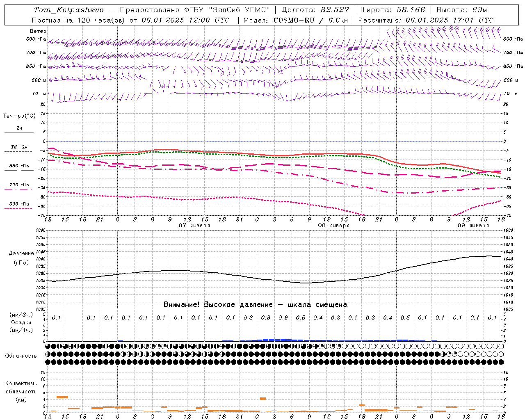
Task: Click the 09 января date label
Action: pyautogui.click(x=473, y=225)
